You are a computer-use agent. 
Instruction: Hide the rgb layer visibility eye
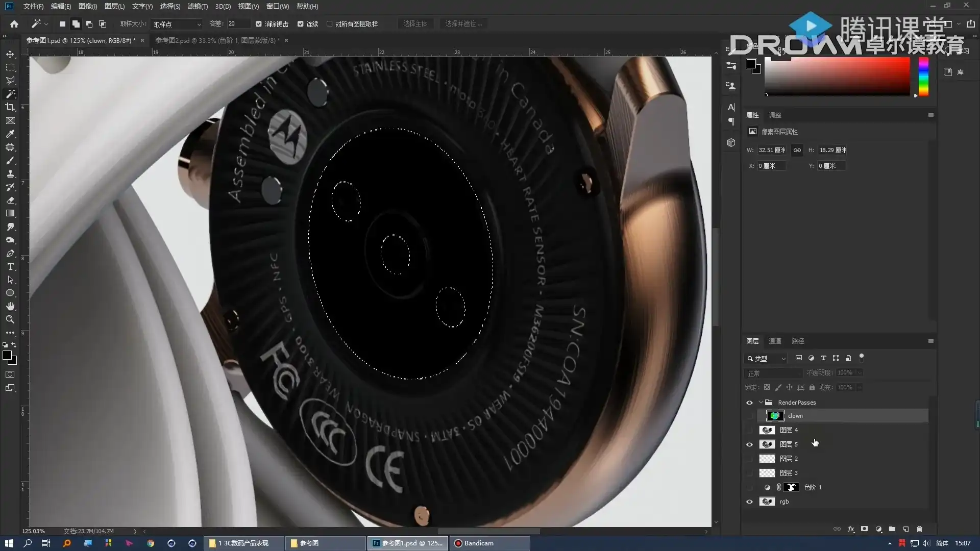tap(749, 502)
